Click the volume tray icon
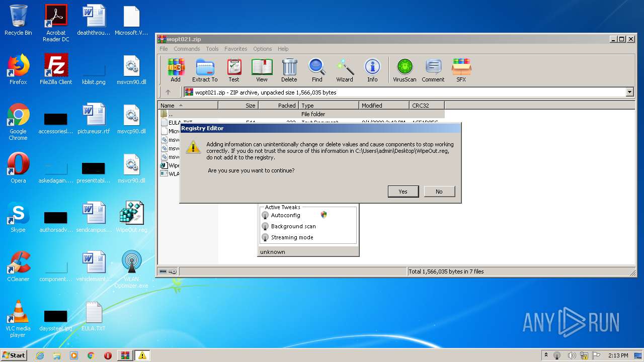The height and width of the screenshot is (362, 644). 572,355
